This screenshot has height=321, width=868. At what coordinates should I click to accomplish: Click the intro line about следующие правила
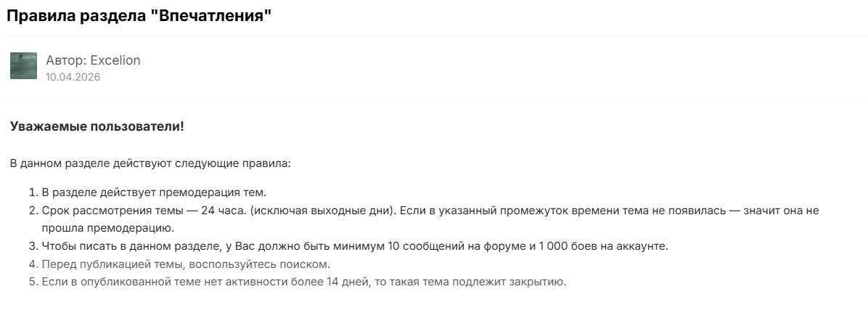(150, 163)
